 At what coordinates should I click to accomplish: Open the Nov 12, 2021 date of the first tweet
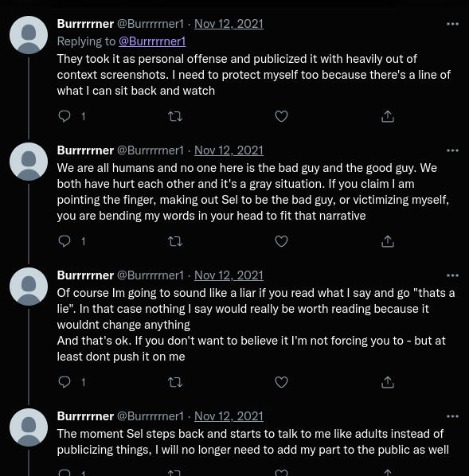tap(229, 24)
